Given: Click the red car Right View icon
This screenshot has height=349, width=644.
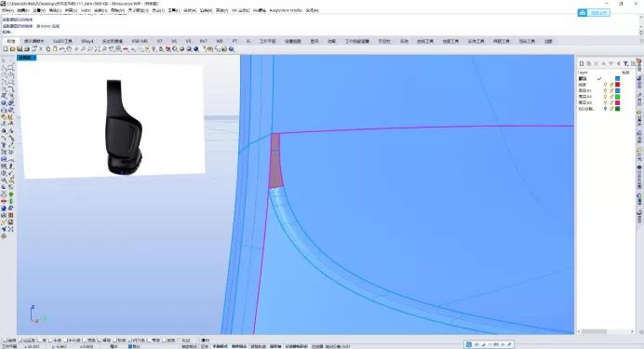Looking at the screenshot, I should coord(126,48).
